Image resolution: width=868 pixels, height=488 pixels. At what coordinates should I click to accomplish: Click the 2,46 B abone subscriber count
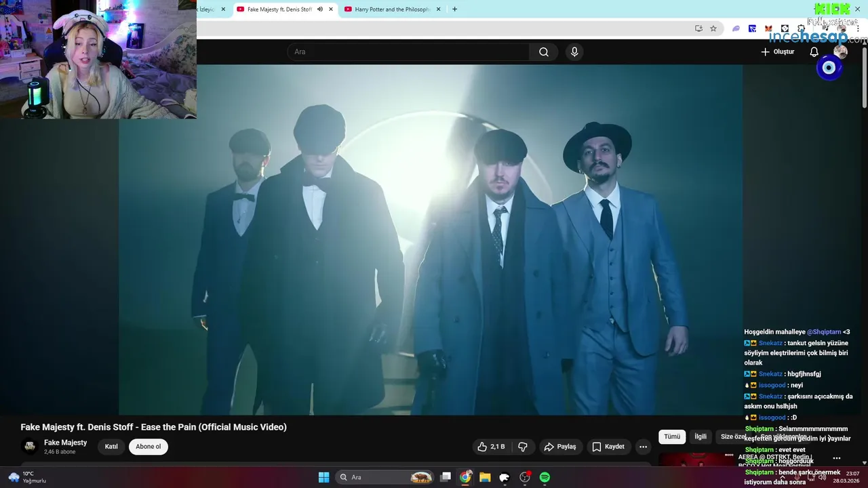coord(60,452)
